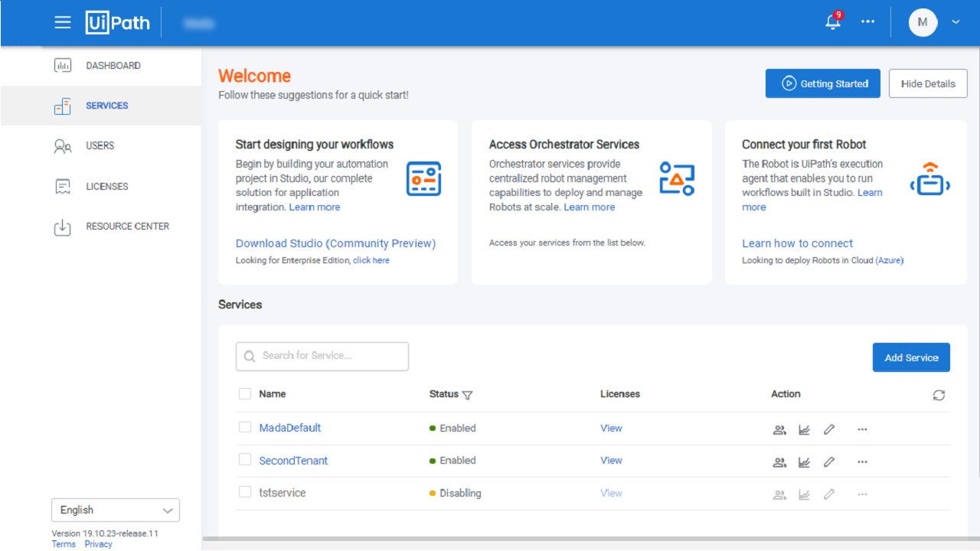
Task: Click Learn more under Access Orchestrator Services
Action: pos(590,207)
